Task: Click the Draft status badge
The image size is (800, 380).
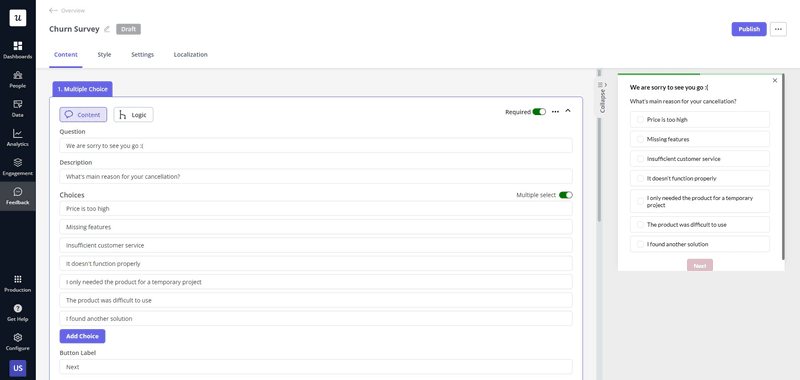Action: click(x=129, y=29)
